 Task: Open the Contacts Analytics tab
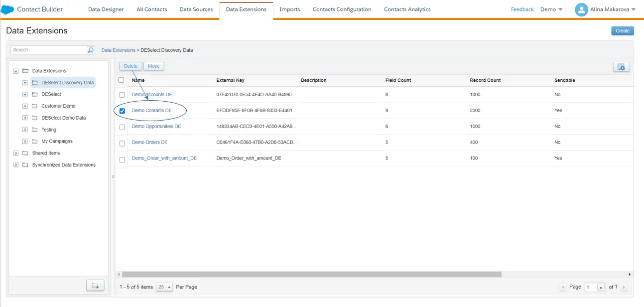407,9
